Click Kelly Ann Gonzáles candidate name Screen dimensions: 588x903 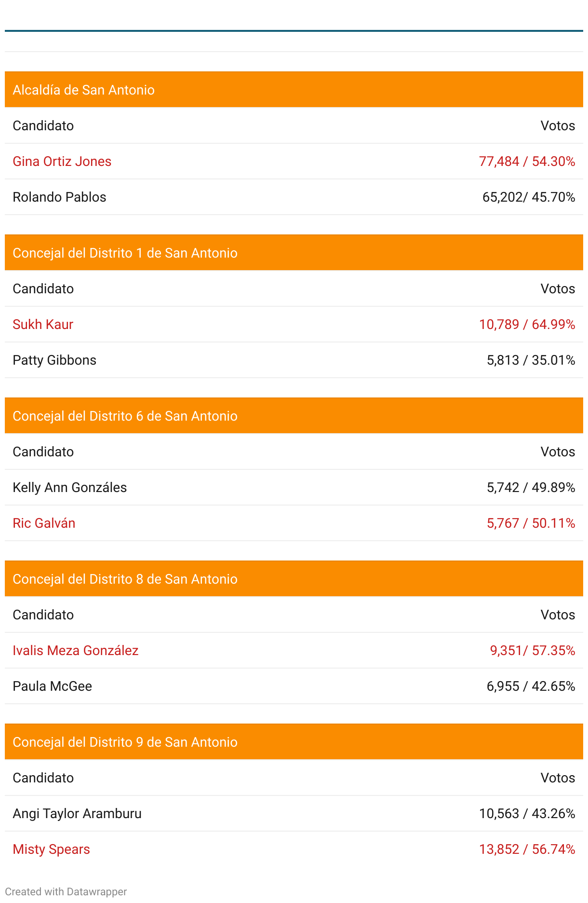coord(70,487)
